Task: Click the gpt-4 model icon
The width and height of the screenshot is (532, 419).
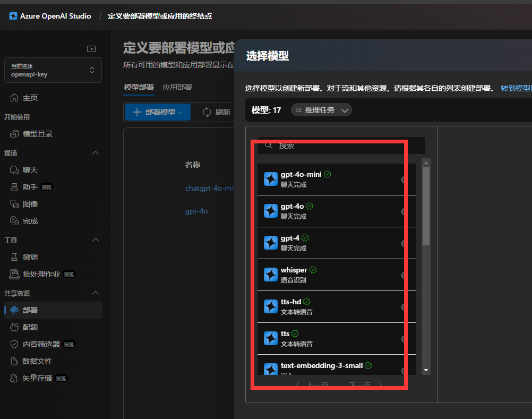Action: [271, 243]
